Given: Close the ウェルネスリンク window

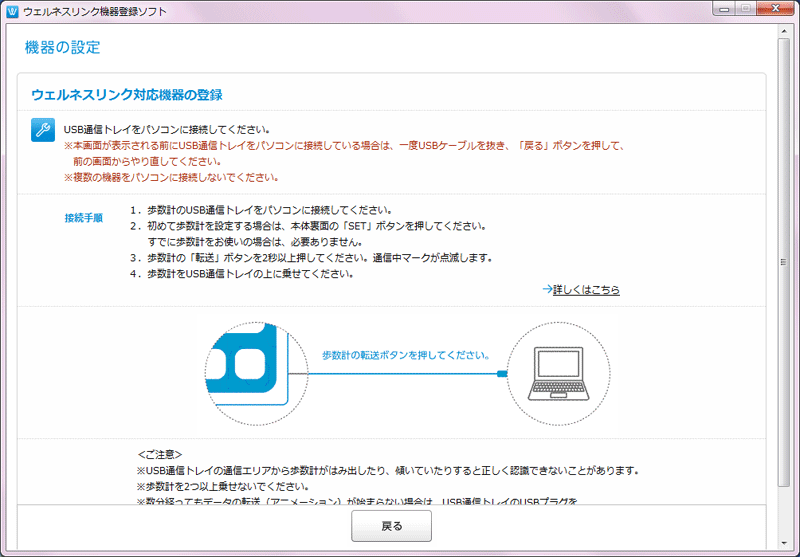Looking at the screenshot, I should coord(776,8).
